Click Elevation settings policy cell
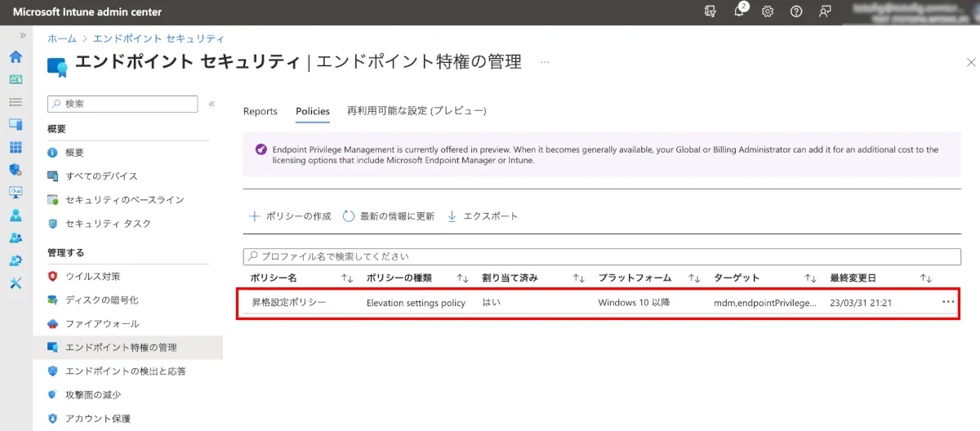980x431 pixels. pos(416,303)
